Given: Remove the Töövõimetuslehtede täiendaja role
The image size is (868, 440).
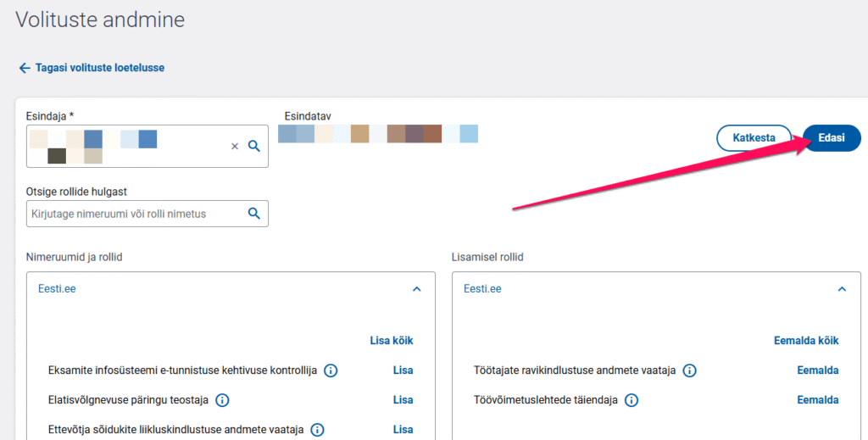Looking at the screenshot, I should coord(818,400).
